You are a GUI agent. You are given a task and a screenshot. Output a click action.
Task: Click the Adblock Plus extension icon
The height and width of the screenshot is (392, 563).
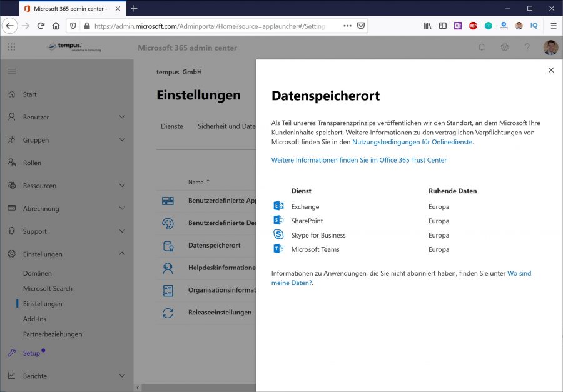(474, 26)
